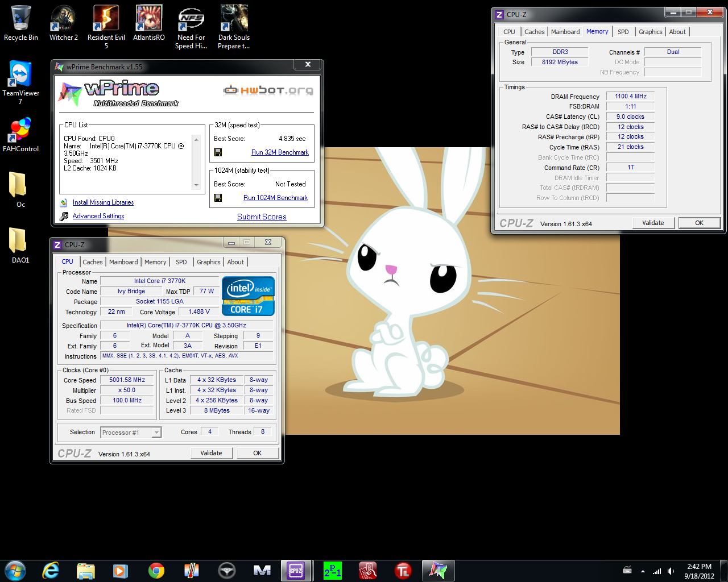Select the AtlantisRO desktop shortcut

click(x=149, y=23)
